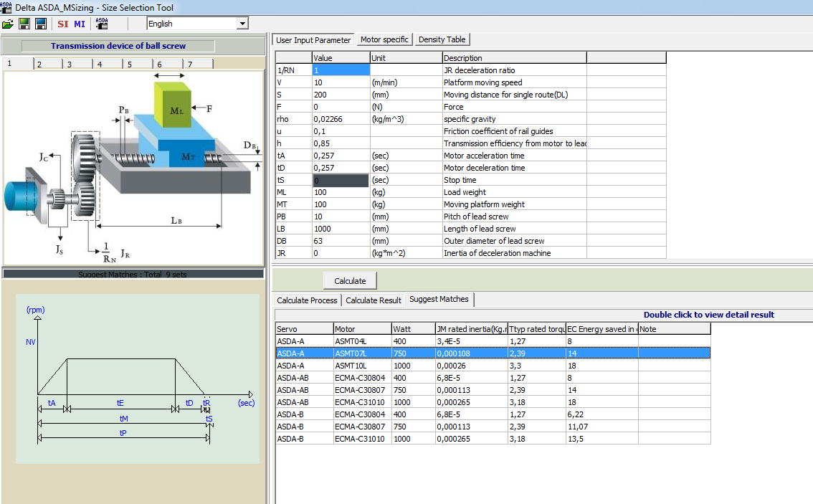Click 'Platform moving speed' description text
This screenshot has width=813, height=504.
click(482, 82)
